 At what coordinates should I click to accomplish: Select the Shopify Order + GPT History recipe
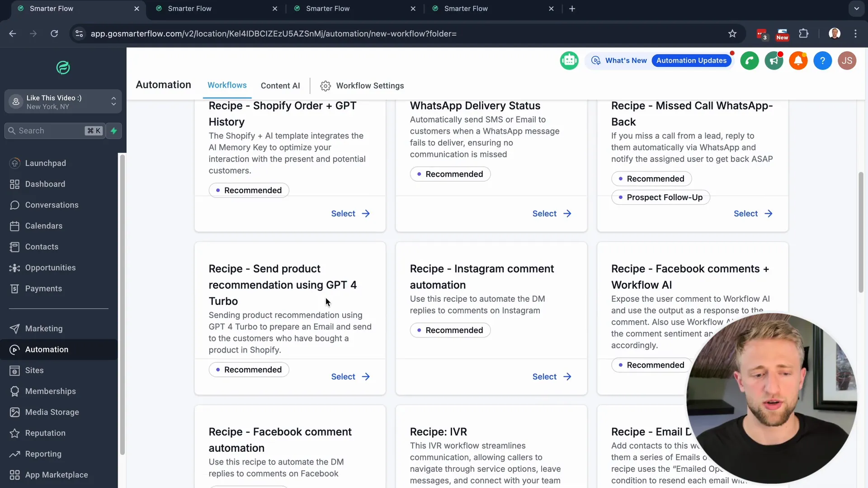(350, 214)
